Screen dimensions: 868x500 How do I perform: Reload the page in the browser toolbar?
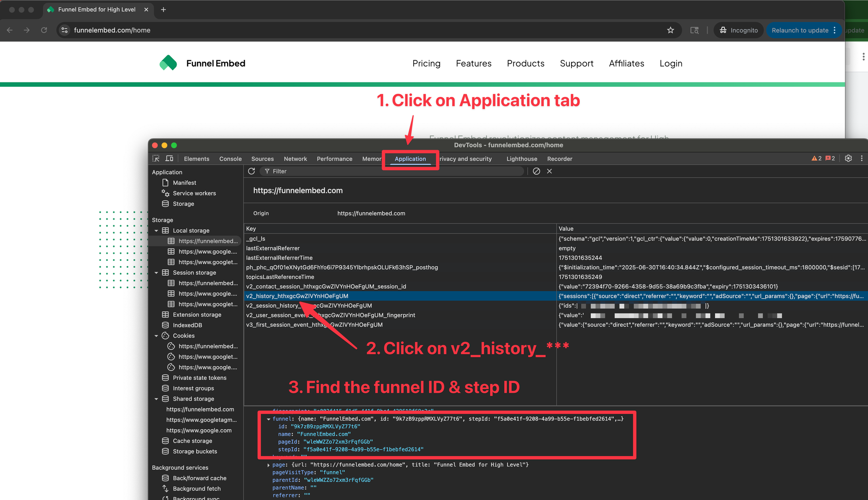coord(44,30)
